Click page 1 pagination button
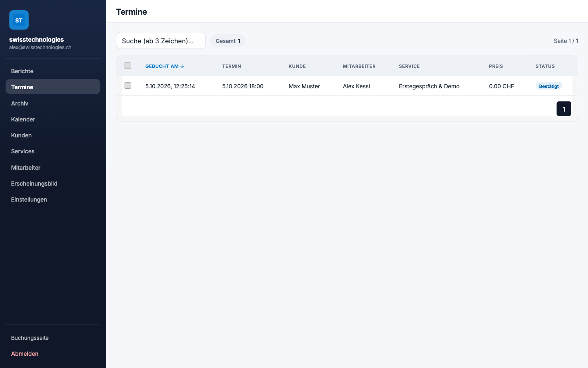The height and width of the screenshot is (368, 588). pyautogui.click(x=563, y=109)
